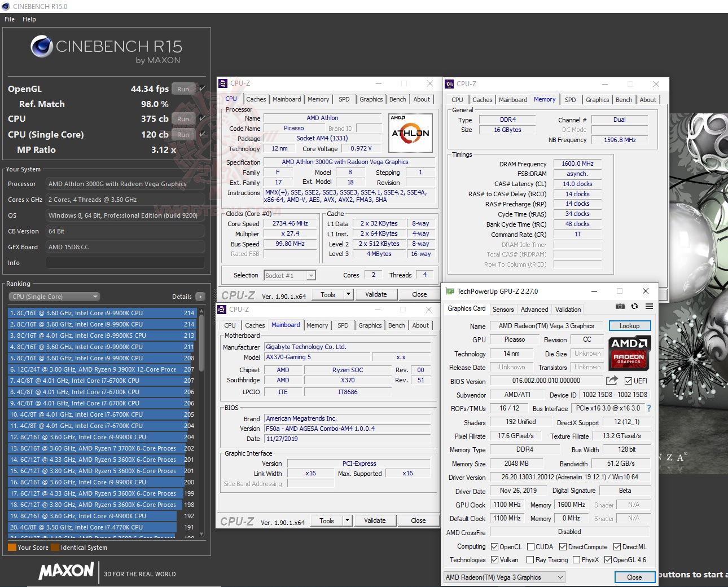Open the CPU (Single Core) ranking dropdown
Viewport: 728px width, 587px height.
[x=54, y=297]
